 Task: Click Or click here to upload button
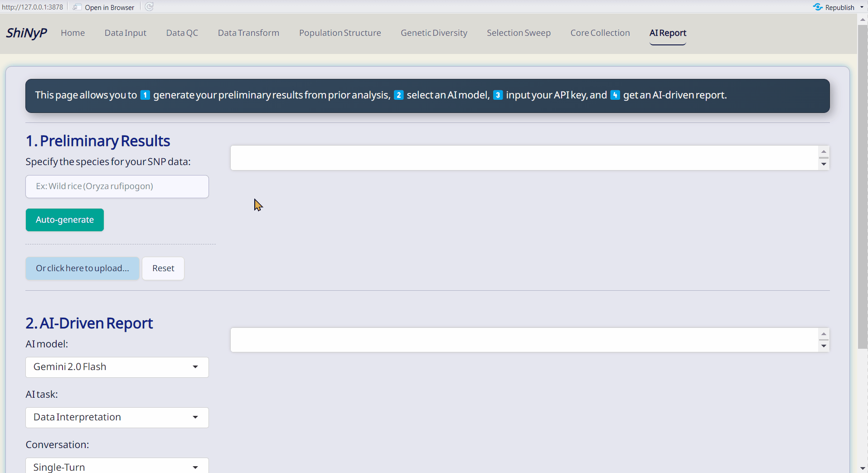[x=82, y=268]
